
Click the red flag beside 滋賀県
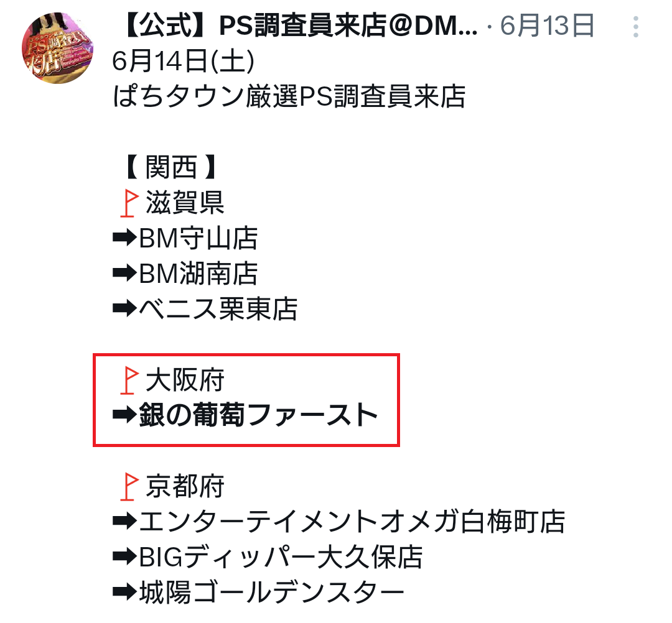coord(129,203)
